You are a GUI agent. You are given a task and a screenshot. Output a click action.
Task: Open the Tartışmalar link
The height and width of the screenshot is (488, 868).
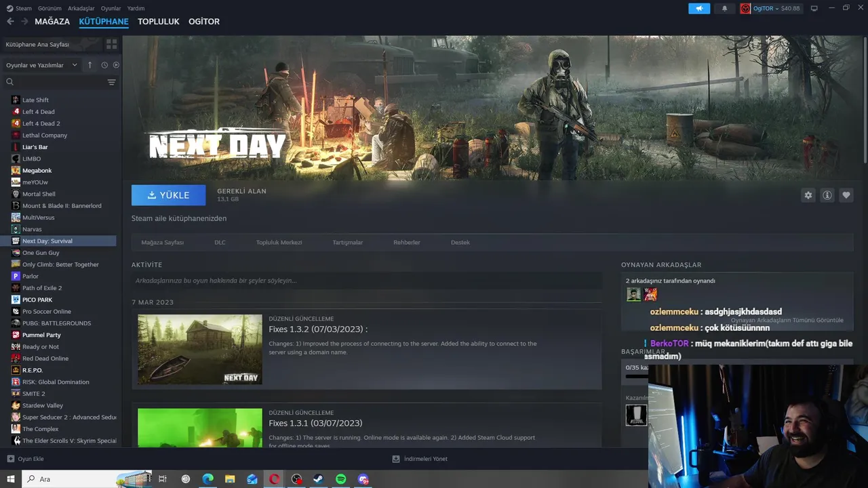(348, 243)
